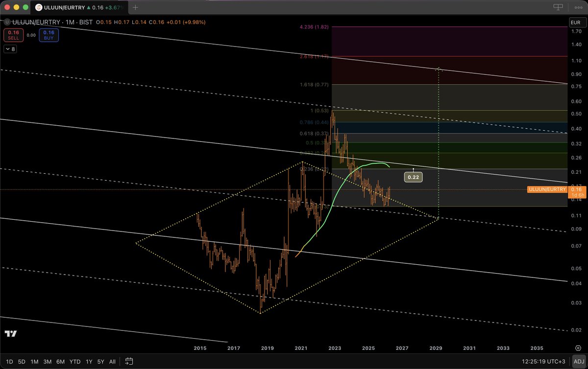Click the ULUUN/EURTRY · 1M · BIST chart title
The image size is (588, 369).
[x=52, y=22]
